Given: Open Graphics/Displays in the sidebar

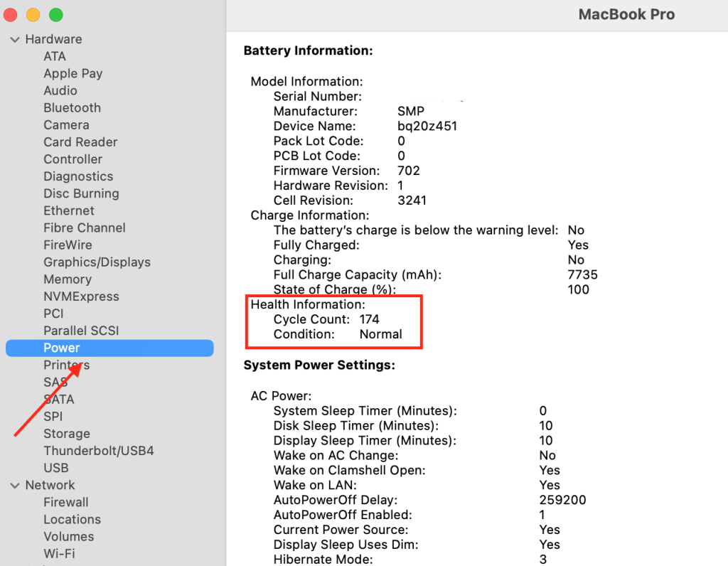Looking at the screenshot, I should tap(97, 262).
